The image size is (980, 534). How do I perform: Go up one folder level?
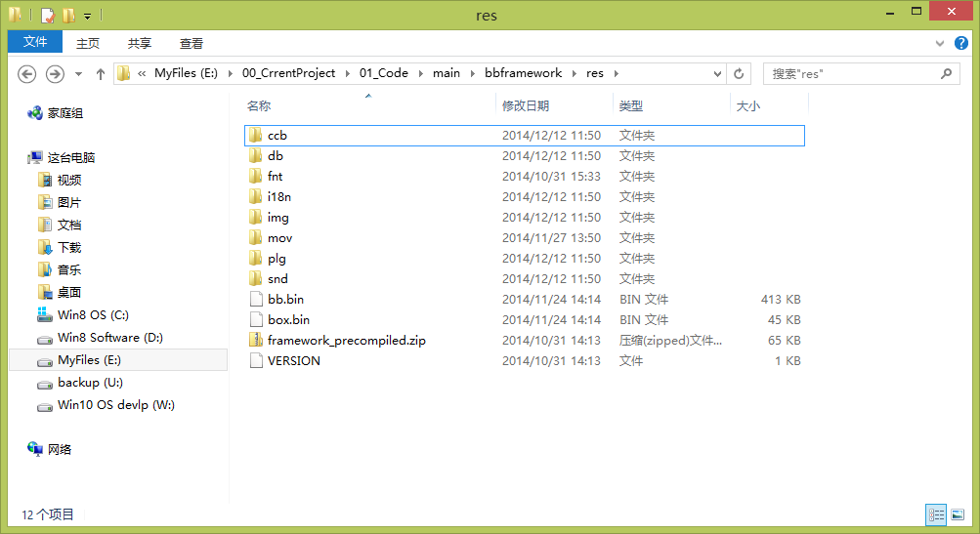[100, 73]
